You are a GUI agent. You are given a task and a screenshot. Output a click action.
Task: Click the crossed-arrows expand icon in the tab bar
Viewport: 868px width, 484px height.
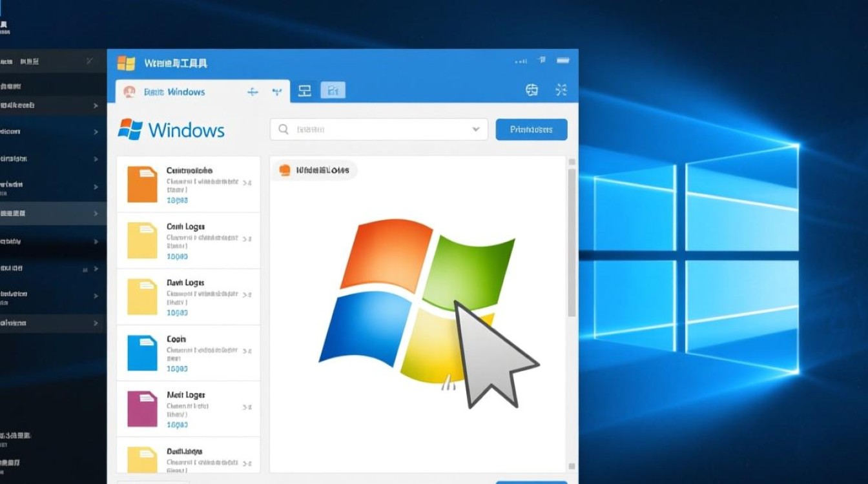click(561, 90)
